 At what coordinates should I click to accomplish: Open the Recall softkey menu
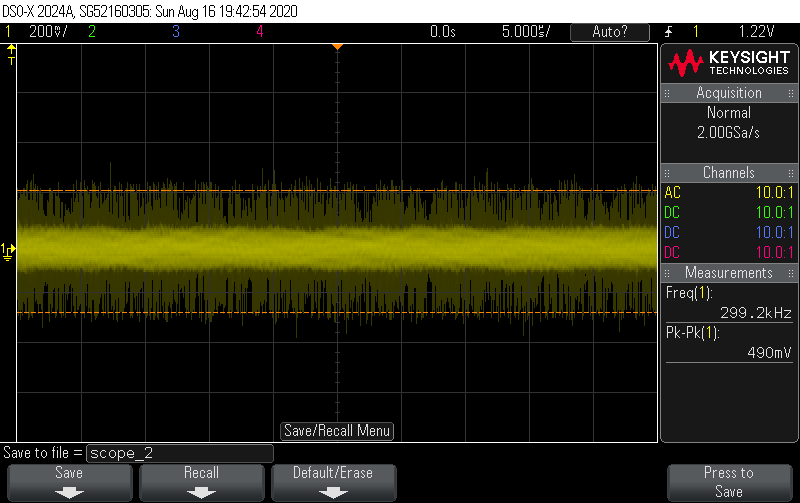click(202, 483)
